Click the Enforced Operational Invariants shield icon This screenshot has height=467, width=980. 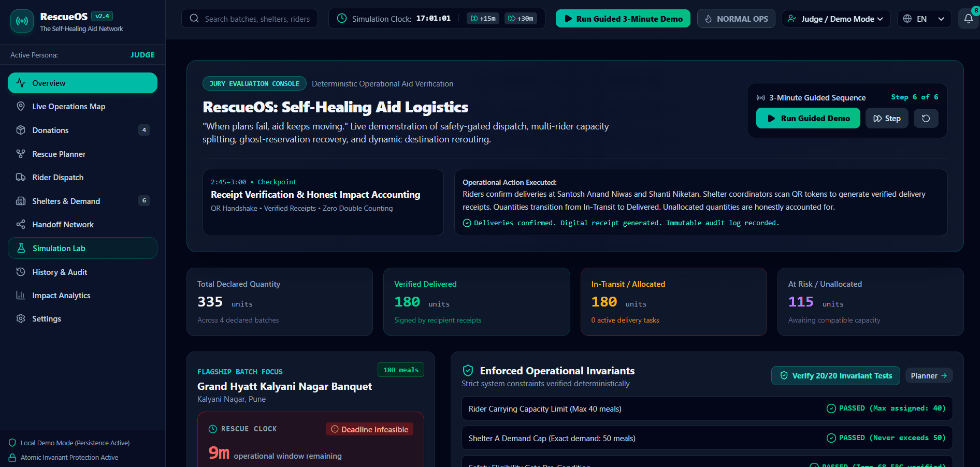click(x=468, y=371)
